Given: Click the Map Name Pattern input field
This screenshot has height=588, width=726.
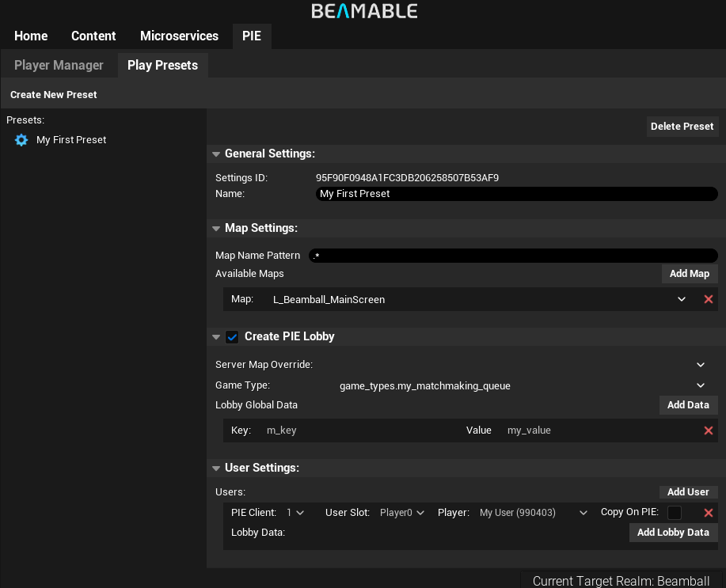Looking at the screenshot, I should pos(515,256).
